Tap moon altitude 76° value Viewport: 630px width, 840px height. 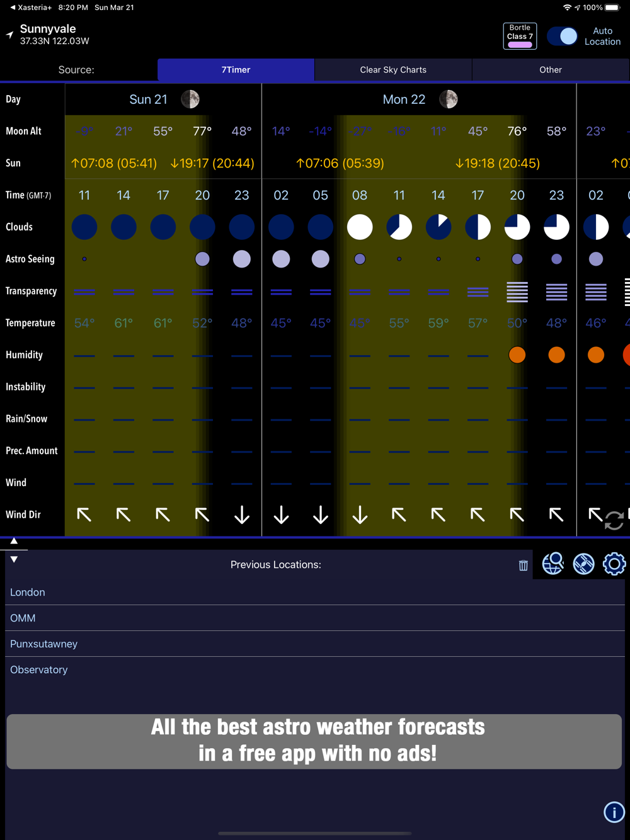(x=517, y=131)
